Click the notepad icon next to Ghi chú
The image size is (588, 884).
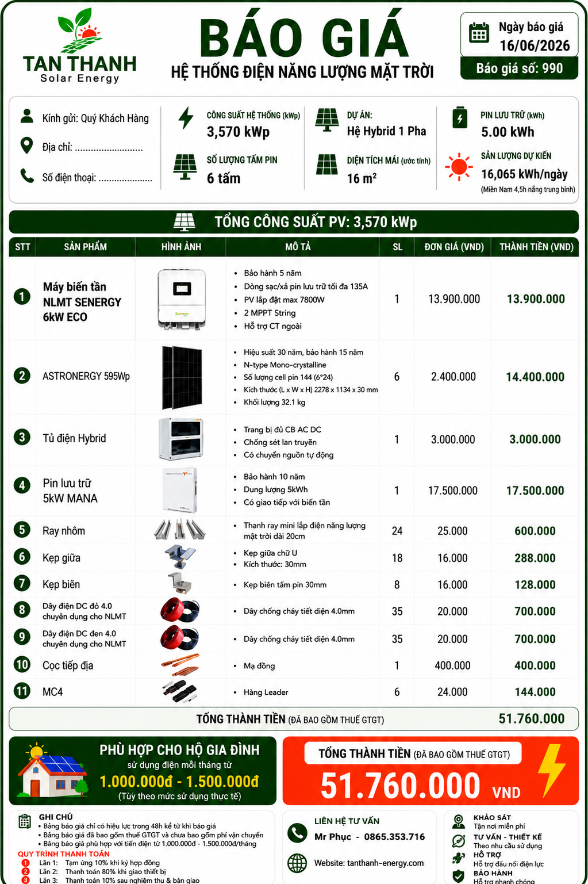[x=25, y=821]
